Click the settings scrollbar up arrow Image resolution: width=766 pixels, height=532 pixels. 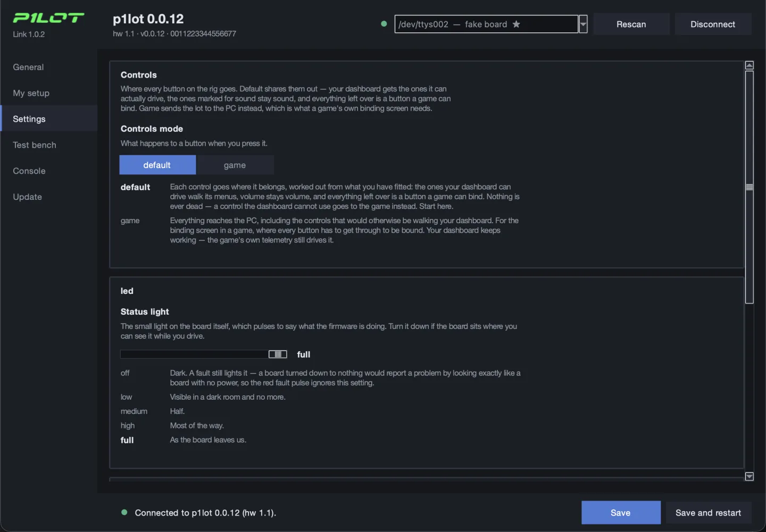click(x=750, y=65)
